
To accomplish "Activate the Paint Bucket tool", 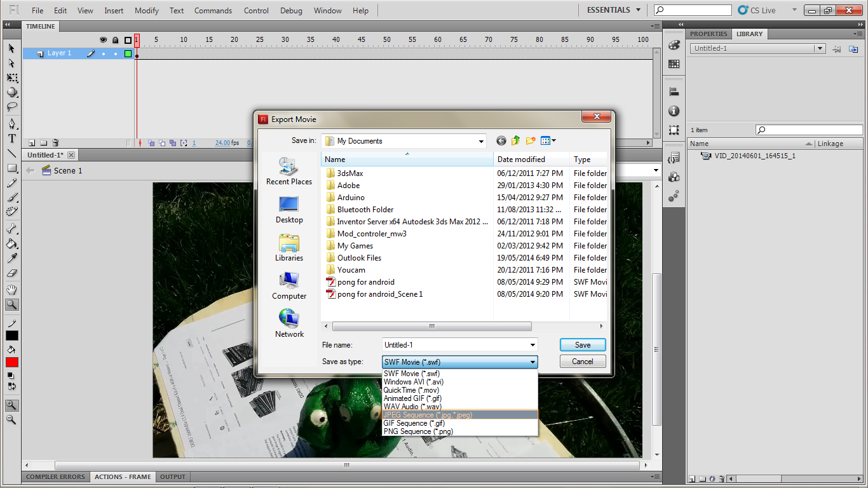I will (x=11, y=243).
